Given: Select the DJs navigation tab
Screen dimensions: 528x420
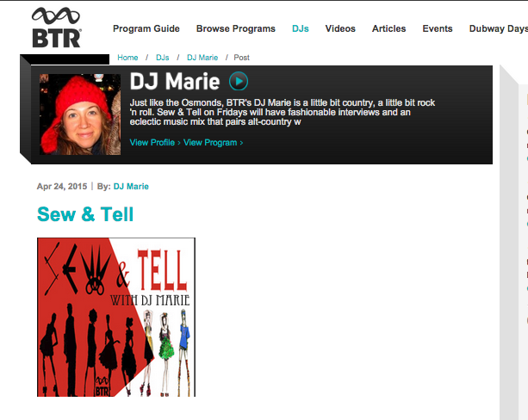Looking at the screenshot, I should 301,28.
